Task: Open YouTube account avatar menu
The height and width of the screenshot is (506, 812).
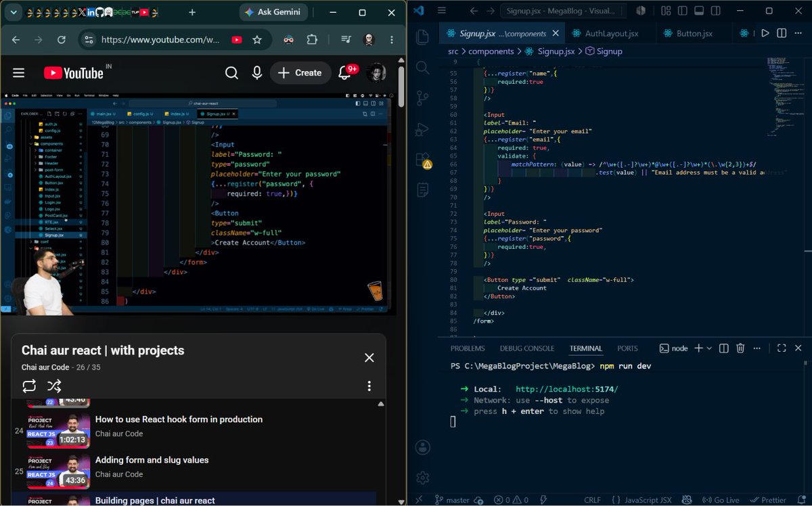Action: (x=376, y=73)
